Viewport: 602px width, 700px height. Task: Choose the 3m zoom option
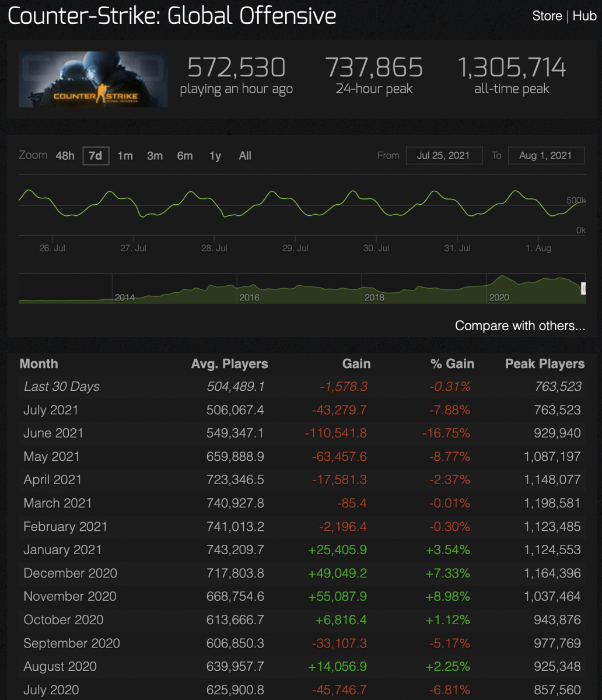tap(155, 156)
